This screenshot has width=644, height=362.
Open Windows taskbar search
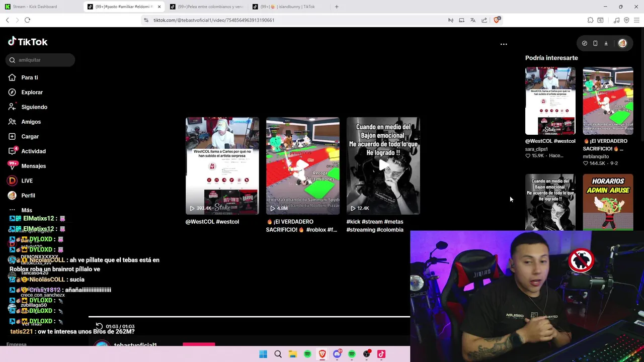[278, 354]
